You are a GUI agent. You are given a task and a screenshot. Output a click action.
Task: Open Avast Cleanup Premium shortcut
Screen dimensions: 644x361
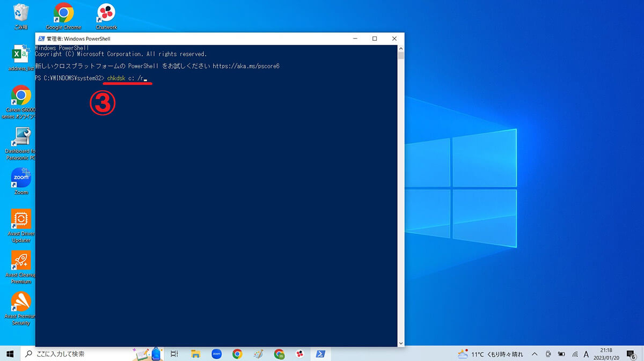(21, 267)
